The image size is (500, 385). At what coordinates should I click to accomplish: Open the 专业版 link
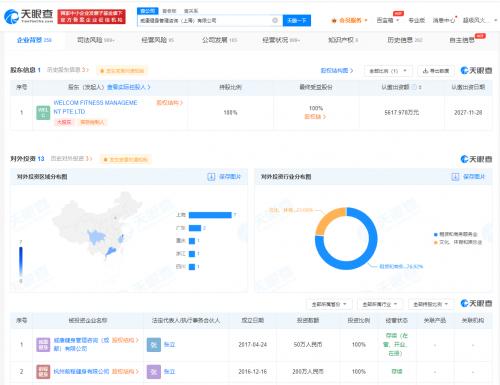click(x=417, y=20)
